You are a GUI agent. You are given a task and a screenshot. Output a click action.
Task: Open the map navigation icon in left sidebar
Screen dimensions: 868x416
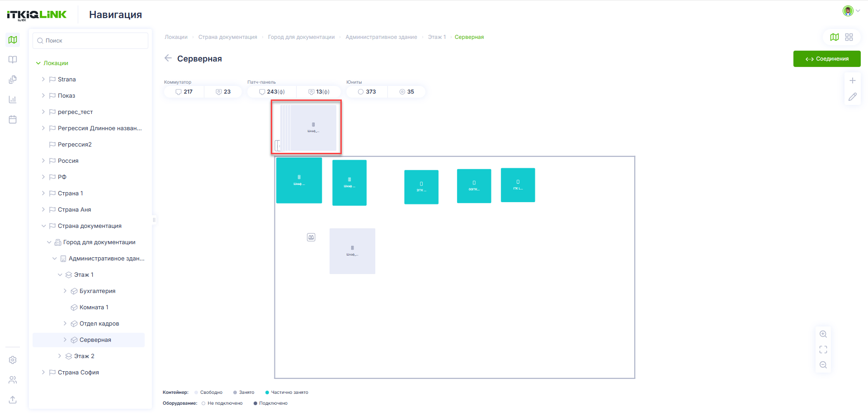(13, 40)
